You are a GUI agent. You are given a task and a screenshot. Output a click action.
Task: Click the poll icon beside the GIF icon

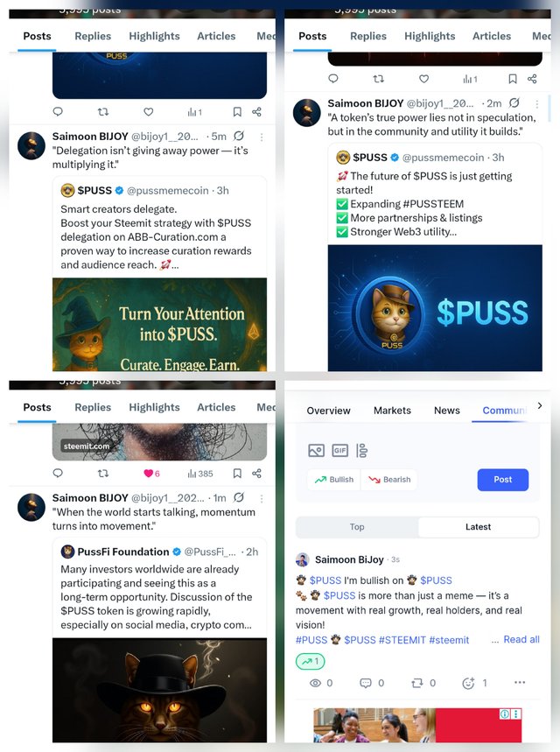coord(362,450)
